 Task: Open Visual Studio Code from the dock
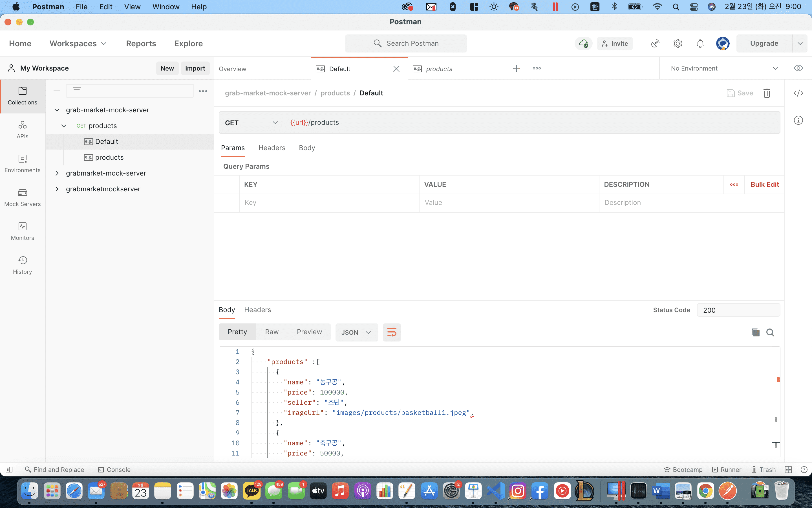[x=496, y=491]
